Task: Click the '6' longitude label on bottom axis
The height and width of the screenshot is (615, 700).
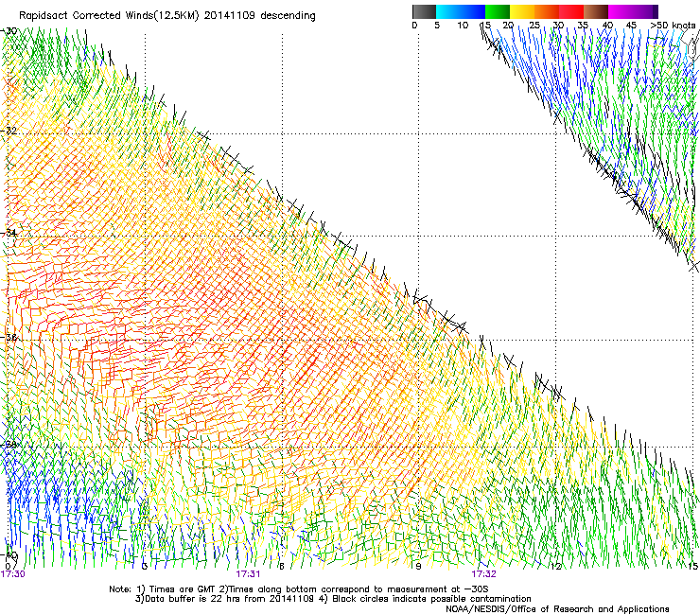Action: pyautogui.click(x=281, y=567)
